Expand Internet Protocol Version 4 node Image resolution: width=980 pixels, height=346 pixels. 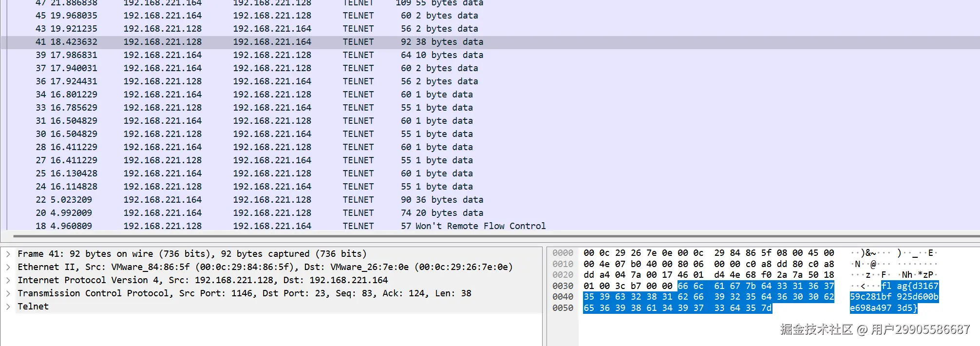[x=8, y=280]
